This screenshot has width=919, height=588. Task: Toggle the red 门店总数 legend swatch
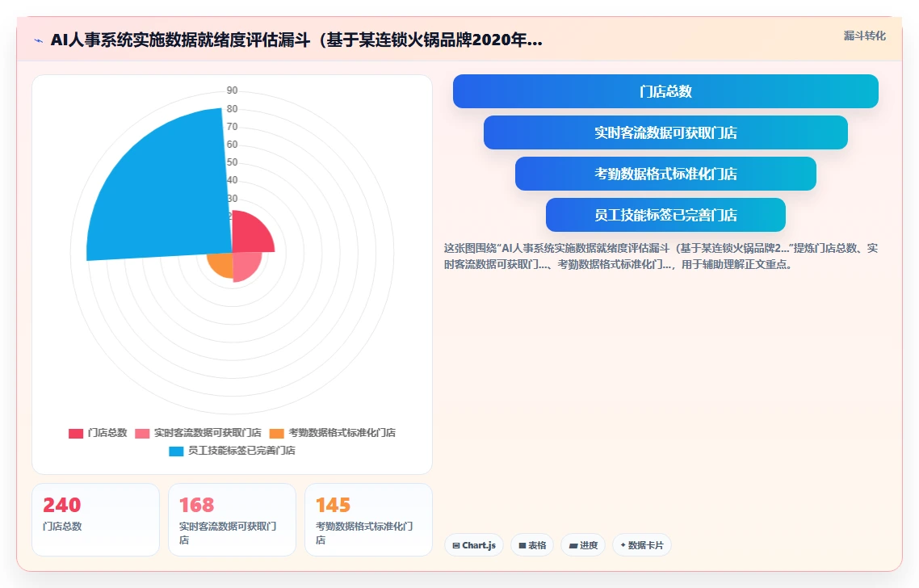76,433
